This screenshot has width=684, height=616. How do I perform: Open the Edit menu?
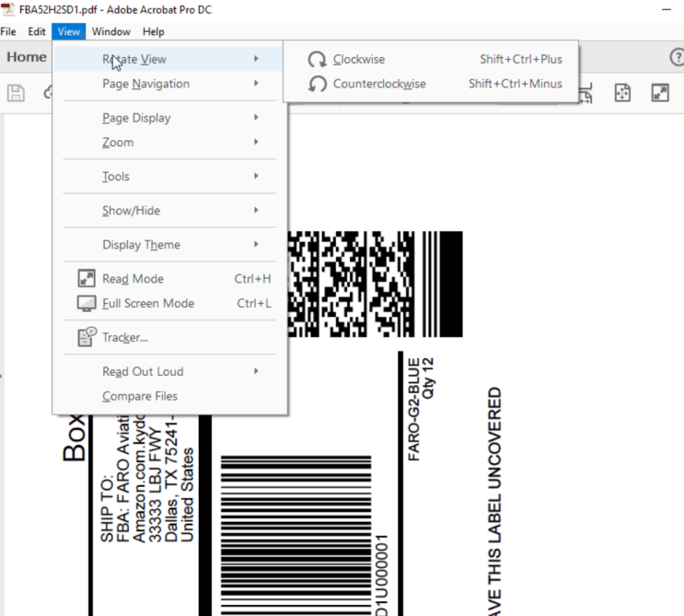37,32
